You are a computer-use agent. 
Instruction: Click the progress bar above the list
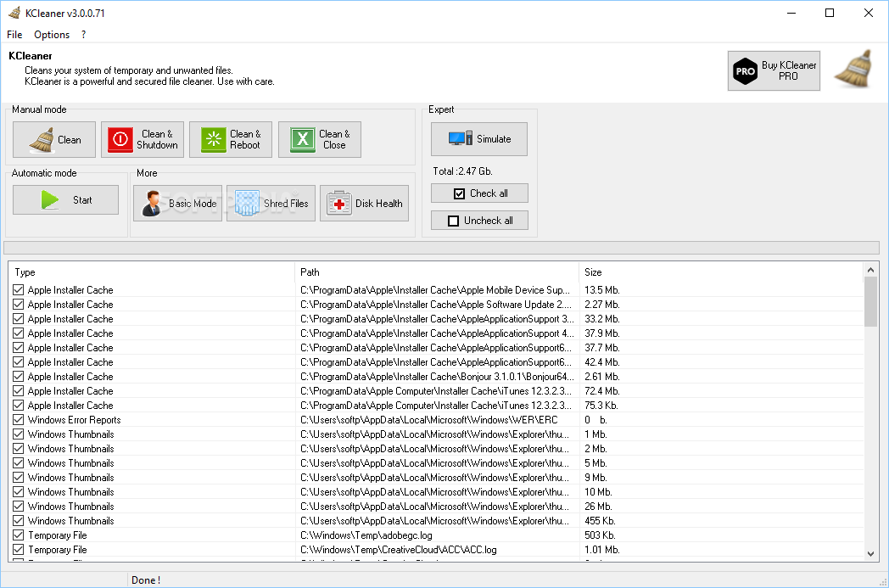click(441, 248)
